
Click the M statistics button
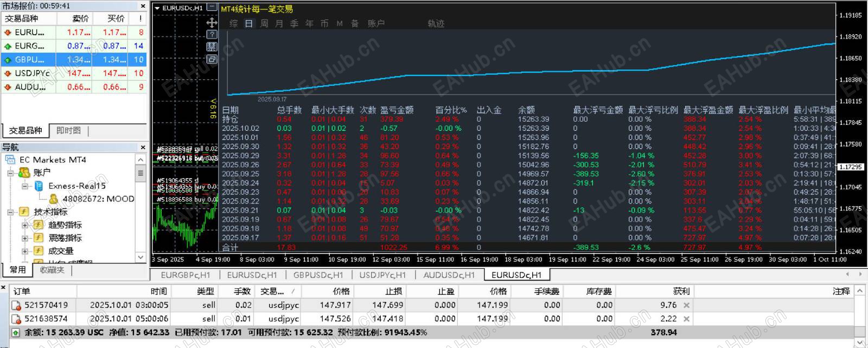click(340, 23)
